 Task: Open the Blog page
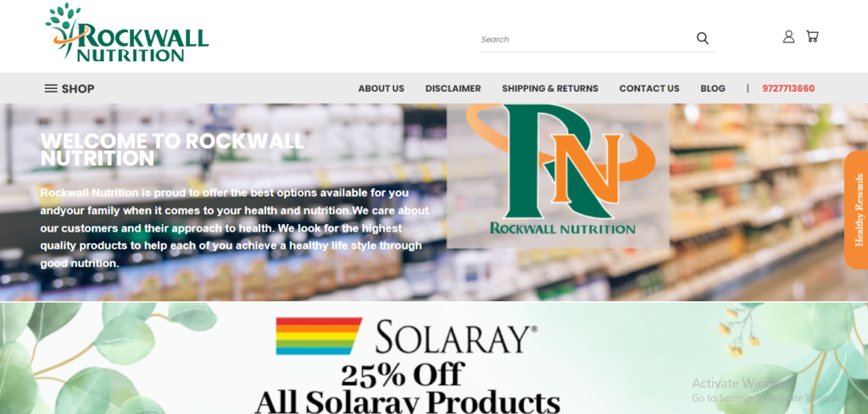click(712, 89)
